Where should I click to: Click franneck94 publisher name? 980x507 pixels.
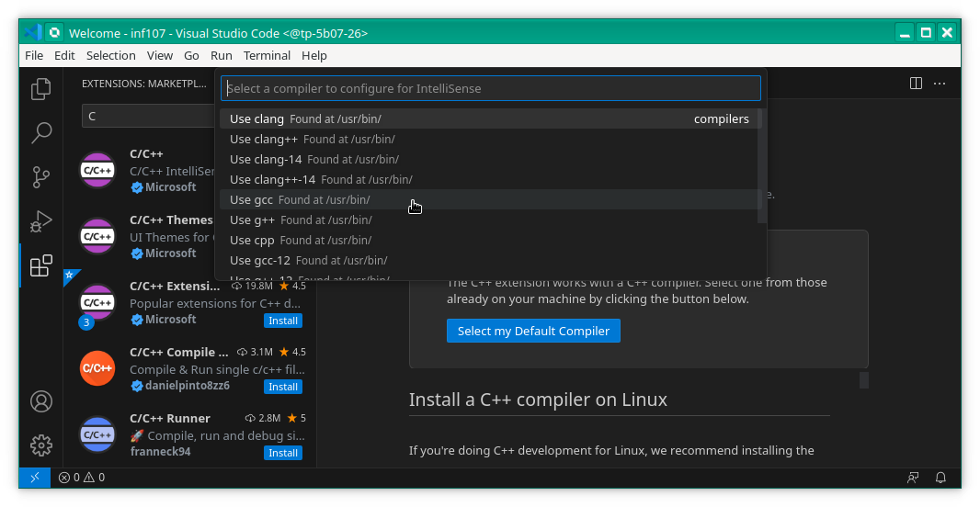click(x=161, y=451)
